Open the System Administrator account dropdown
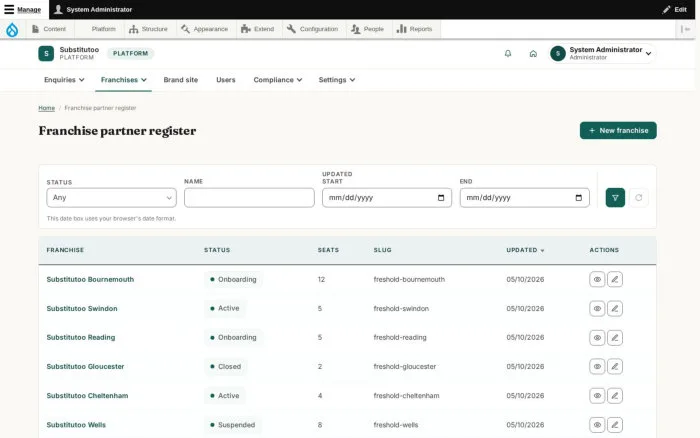The height and width of the screenshot is (438, 700). pyautogui.click(x=602, y=54)
